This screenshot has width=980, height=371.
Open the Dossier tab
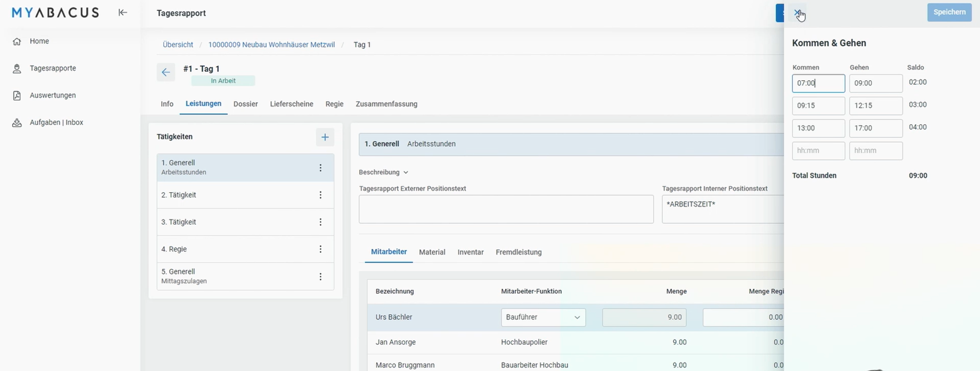pos(246,104)
